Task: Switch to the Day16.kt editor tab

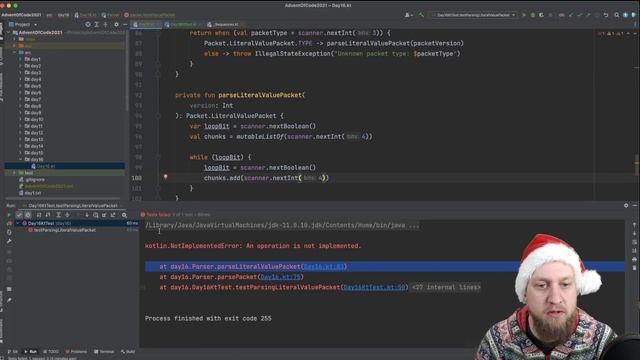Action: pos(147,24)
